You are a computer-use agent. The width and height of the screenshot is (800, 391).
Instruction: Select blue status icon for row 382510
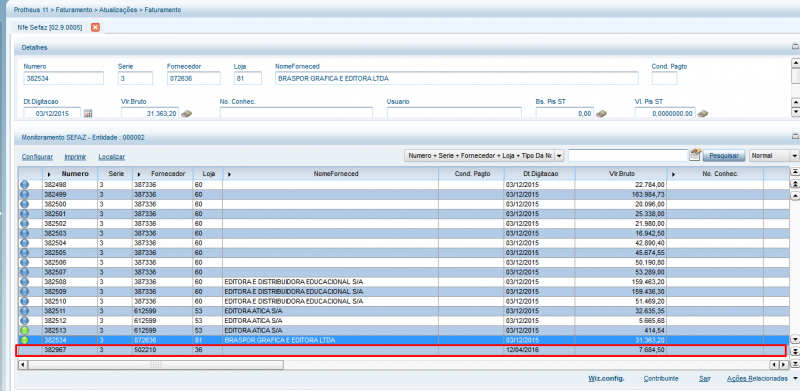[24, 301]
